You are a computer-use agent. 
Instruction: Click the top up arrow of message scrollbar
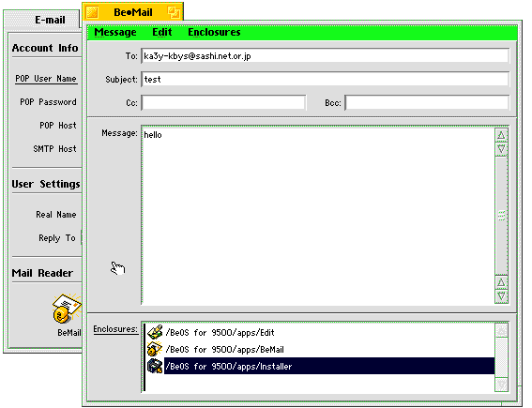pos(501,135)
